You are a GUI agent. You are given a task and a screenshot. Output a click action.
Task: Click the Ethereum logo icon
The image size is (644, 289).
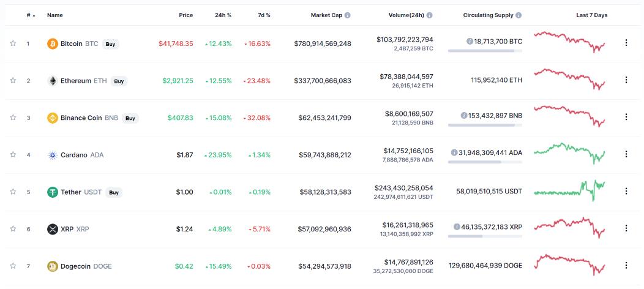point(53,81)
